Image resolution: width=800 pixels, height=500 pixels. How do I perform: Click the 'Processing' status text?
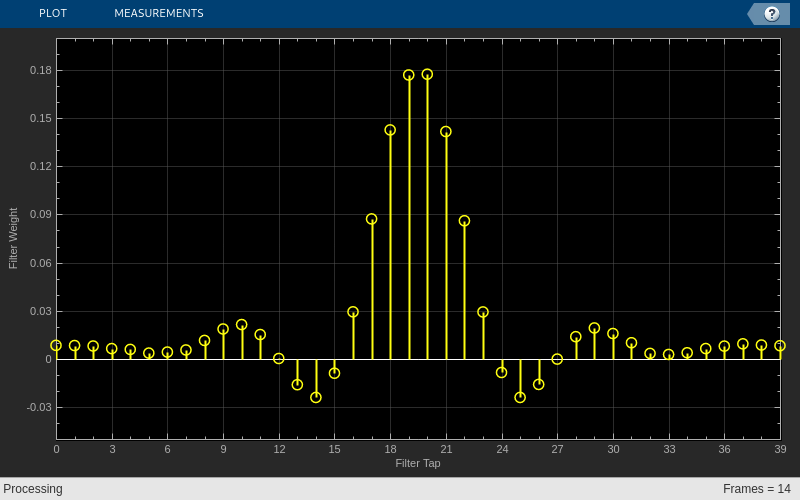click(x=33, y=489)
